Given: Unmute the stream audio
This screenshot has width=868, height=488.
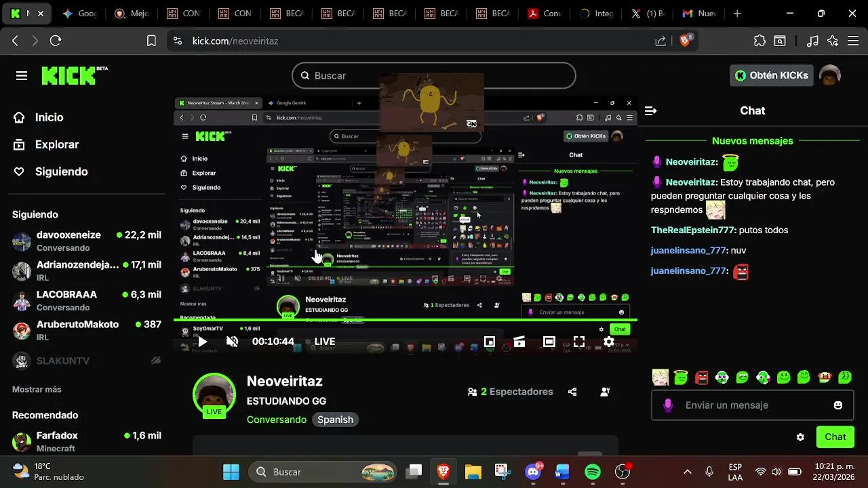Looking at the screenshot, I should (232, 342).
